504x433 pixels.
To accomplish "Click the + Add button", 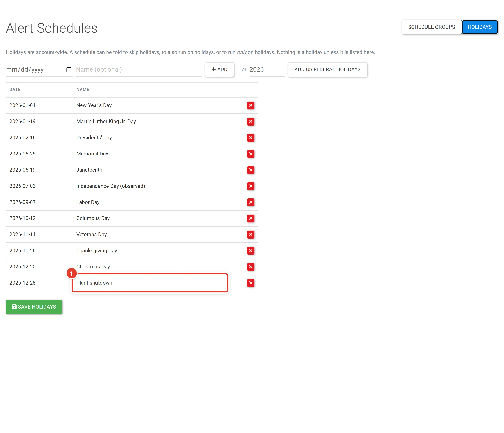I will [219, 69].
